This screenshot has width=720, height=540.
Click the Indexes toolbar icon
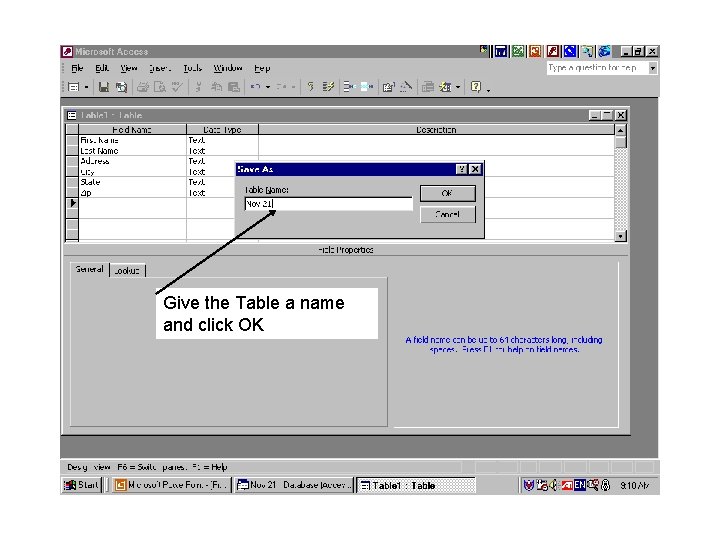click(x=328, y=87)
